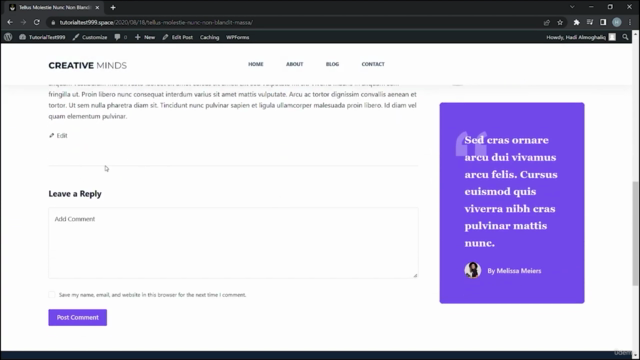Click the browser forward arrow

pos(23,22)
